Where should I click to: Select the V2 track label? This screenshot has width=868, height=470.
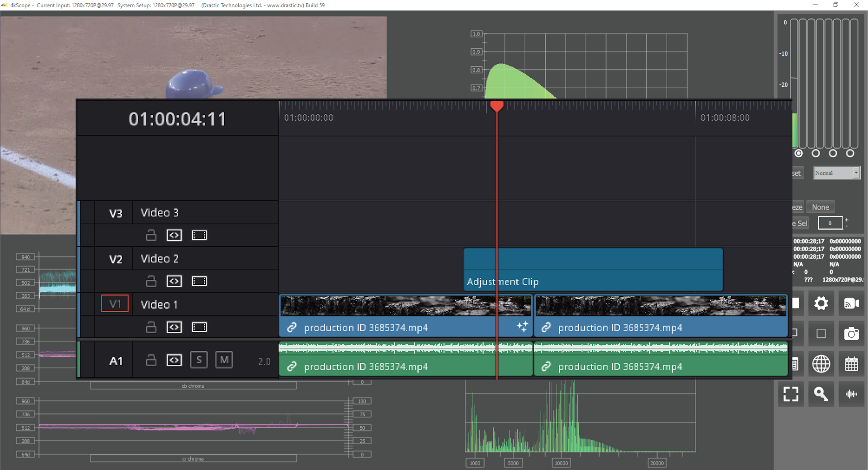tap(116, 259)
